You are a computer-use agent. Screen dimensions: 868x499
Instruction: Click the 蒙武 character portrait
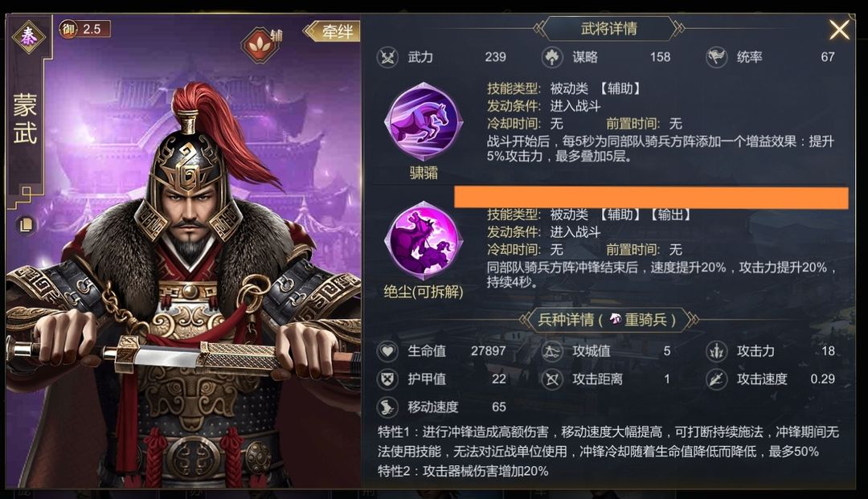coord(182,288)
